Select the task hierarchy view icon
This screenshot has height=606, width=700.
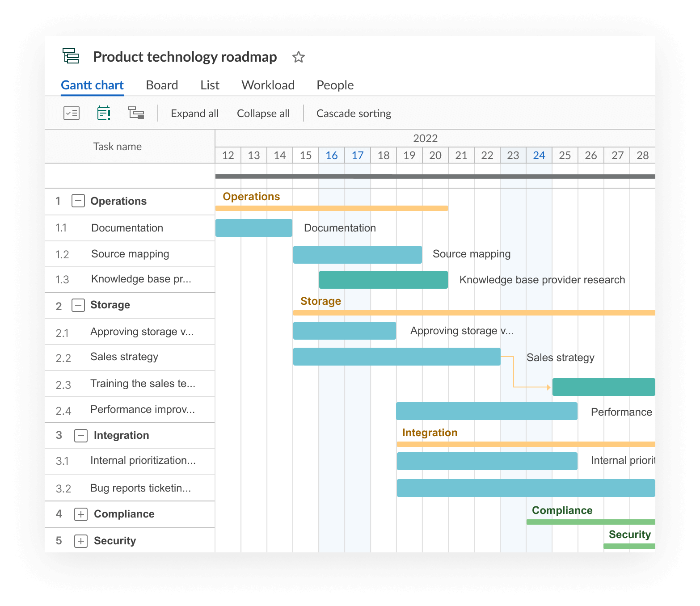point(136,113)
